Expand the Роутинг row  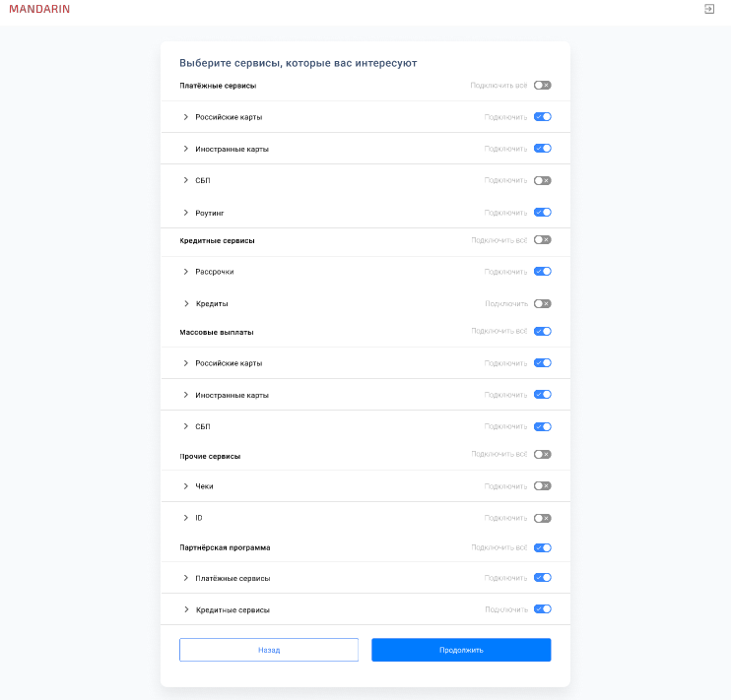[185, 213]
